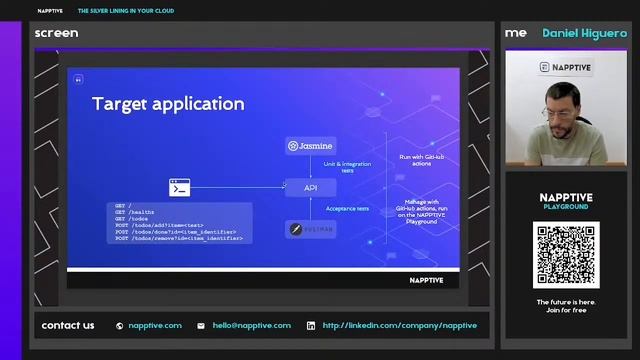
Task: Click the 'NAPPTIVE PLAYGROUND' heading above QR code
Action: [x=566, y=201]
